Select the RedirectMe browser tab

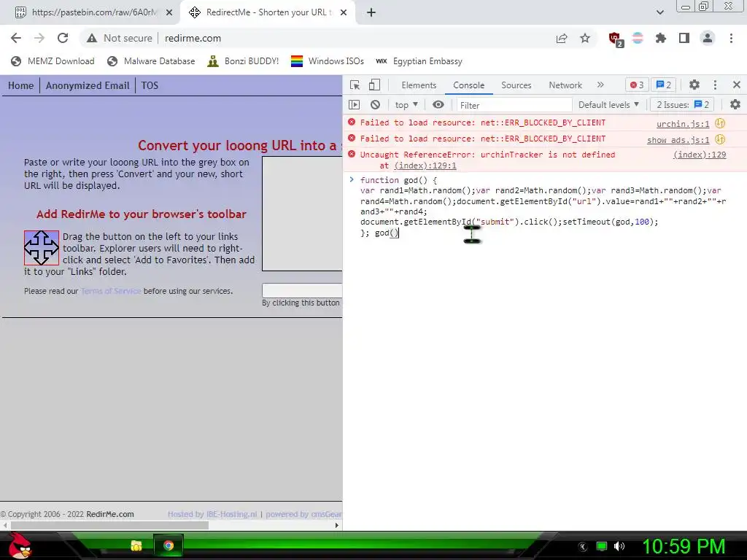click(267, 12)
